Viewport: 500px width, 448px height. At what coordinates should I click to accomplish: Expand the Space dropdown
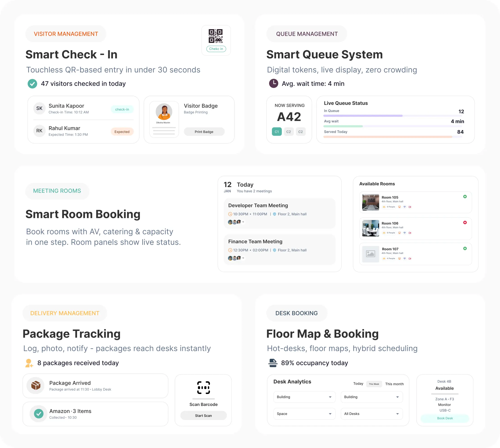tap(304, 414)
